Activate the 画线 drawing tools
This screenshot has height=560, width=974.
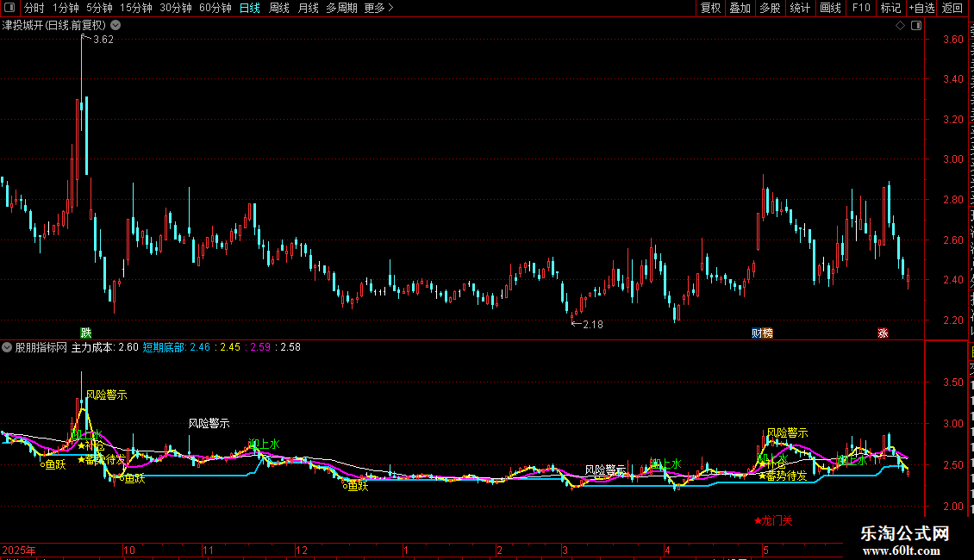(x=831, y=8)
